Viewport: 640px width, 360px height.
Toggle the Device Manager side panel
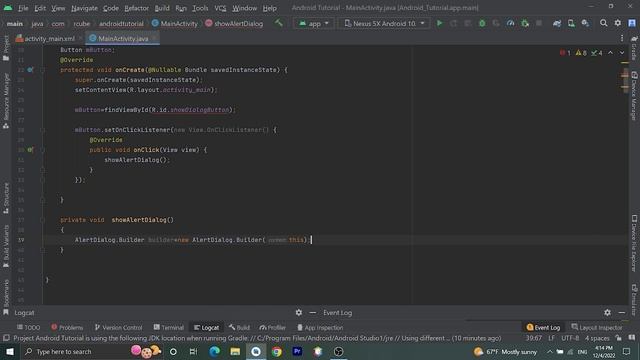(x=634, y=96)
